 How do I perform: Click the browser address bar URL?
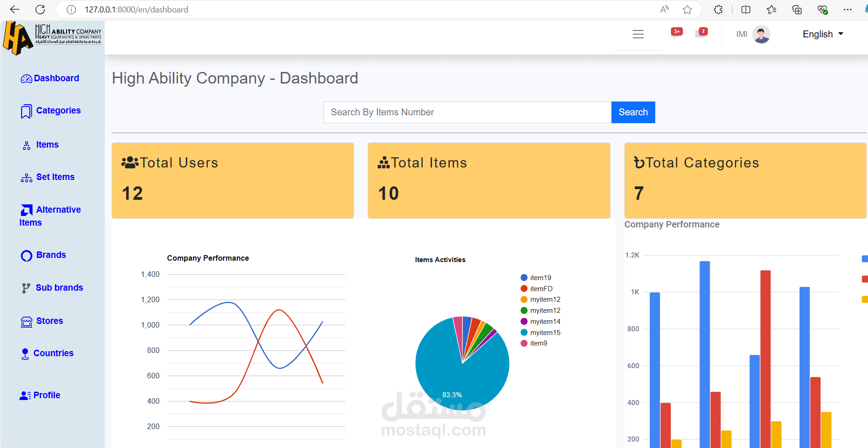pyautogui.click(x=137, y=10)
